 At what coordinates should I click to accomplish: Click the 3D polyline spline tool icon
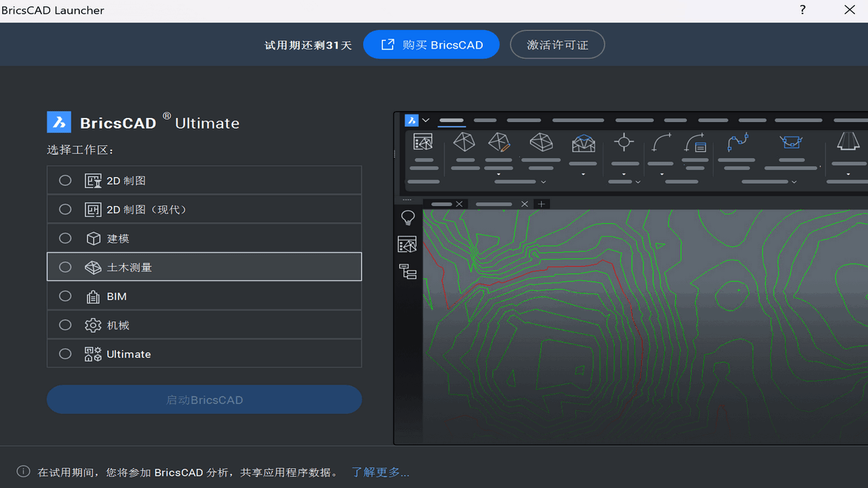[x=738, y=142]
